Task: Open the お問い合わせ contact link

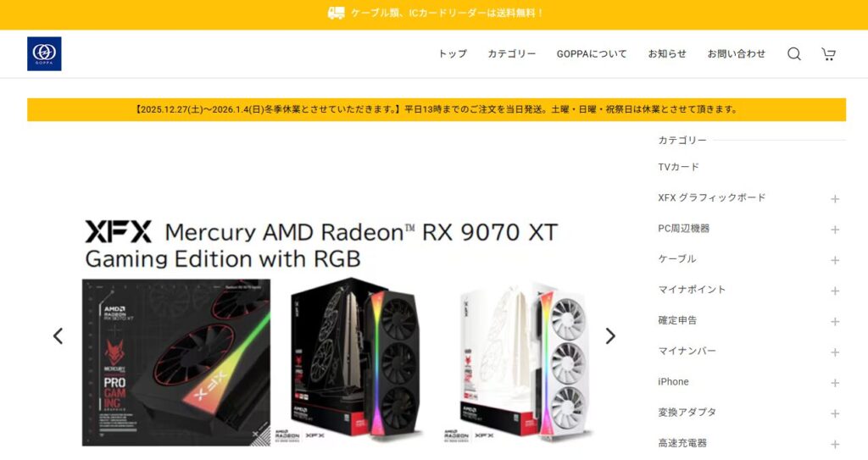Action: coord(737,53)
